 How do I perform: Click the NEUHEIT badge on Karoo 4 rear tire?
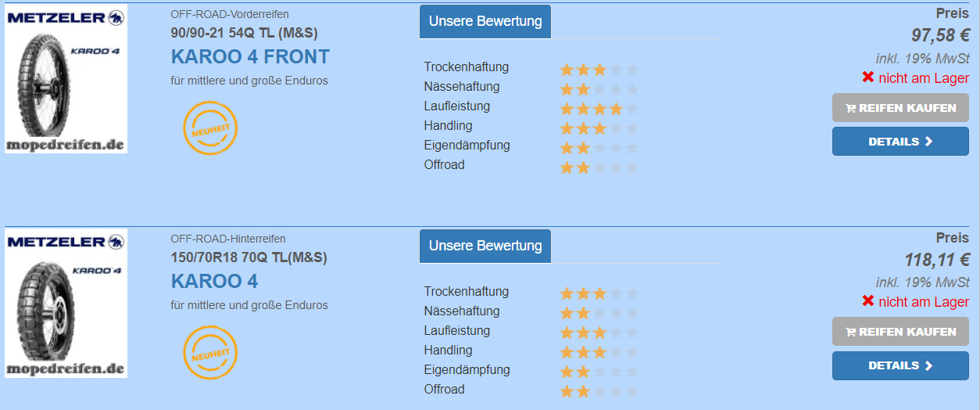coord(209,352)
